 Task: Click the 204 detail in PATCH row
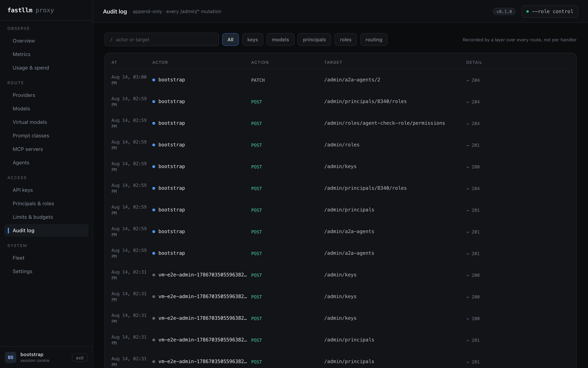[x=473, y=80]
